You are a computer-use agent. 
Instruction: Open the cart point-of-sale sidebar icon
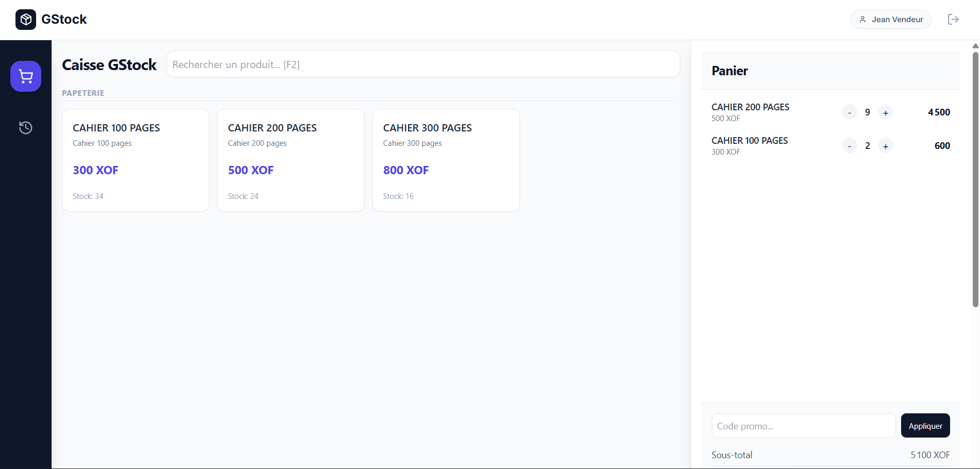tap(26, 76)
